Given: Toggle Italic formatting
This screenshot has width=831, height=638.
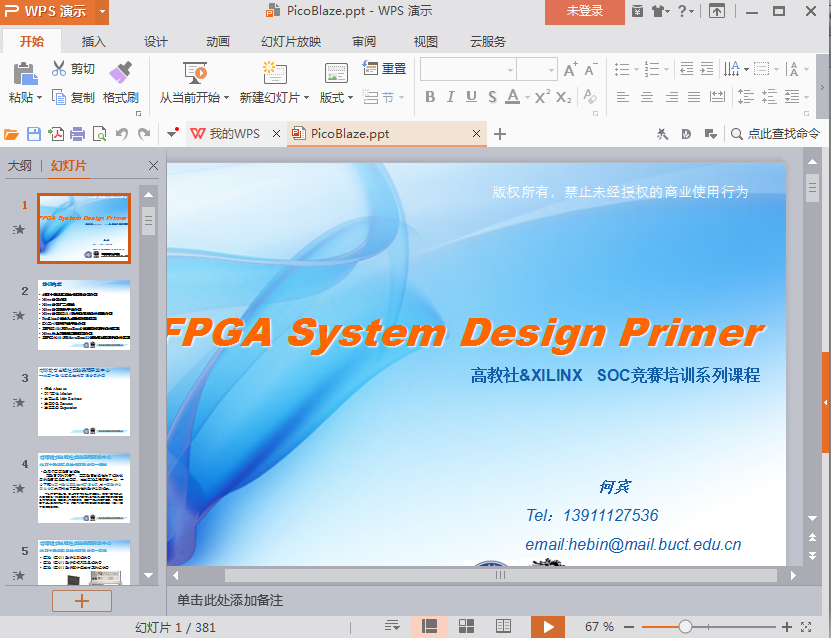Looking at the screenshot, I should tap(450, 97).
